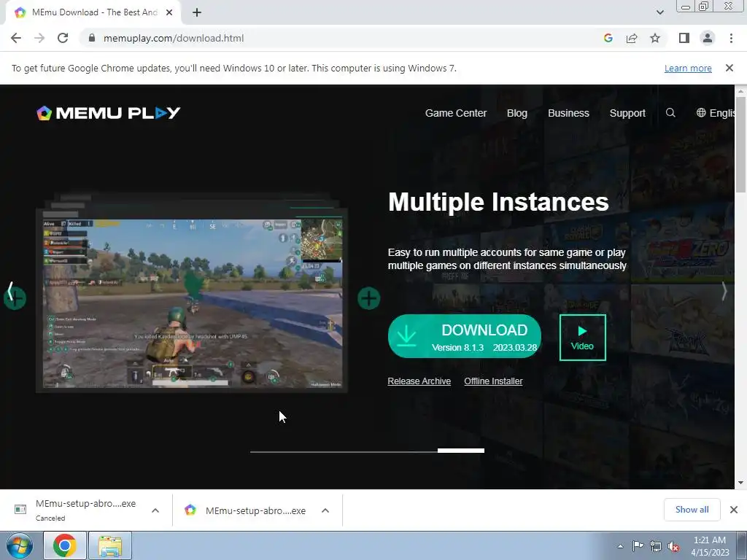Click green plus icon right of screenshot
Screen dimensions: 747x560
tap(368, 298)
